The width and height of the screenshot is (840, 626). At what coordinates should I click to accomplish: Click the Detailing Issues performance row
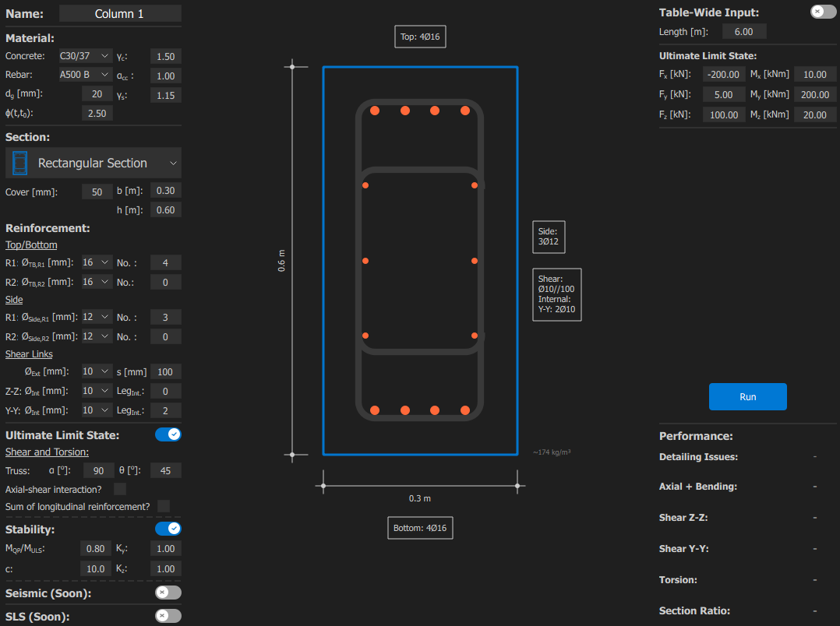[x=747, y=457]
